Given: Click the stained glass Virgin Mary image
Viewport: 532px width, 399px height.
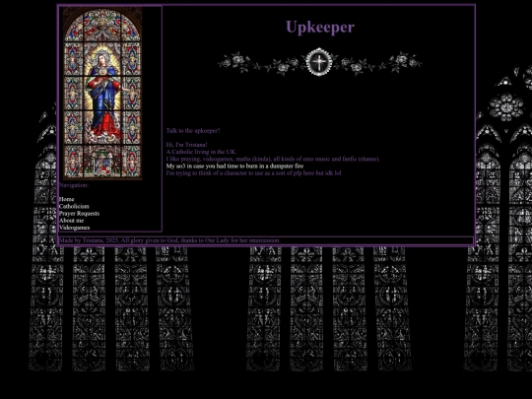Looking at the screenshot, I should (102, 93).
